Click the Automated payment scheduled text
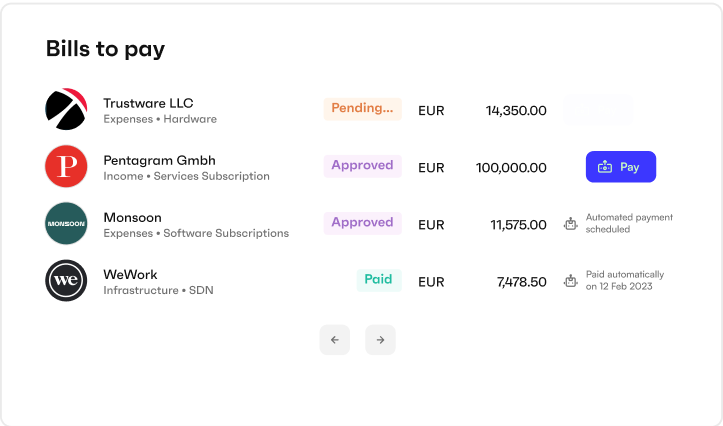Viewport: 723px width, 426px height. (x=629, y=223)
